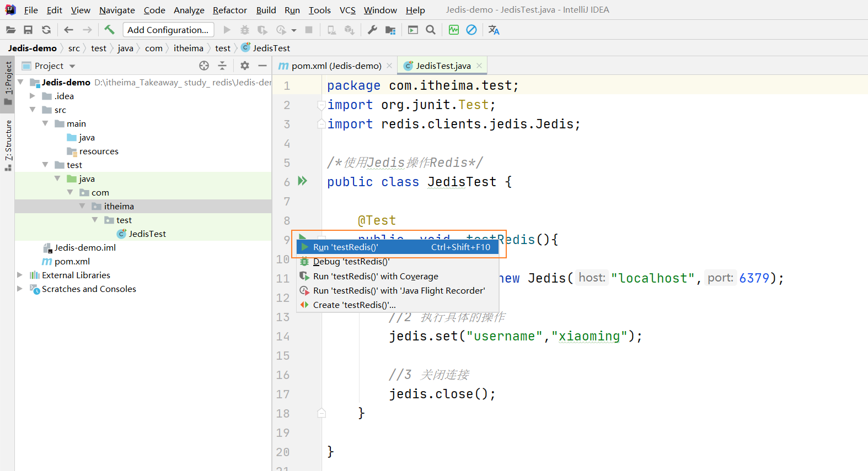Image resolution: width=868 pixels, height=471 pixels.
Task: Open the Refactor menu
Action: 230,10
